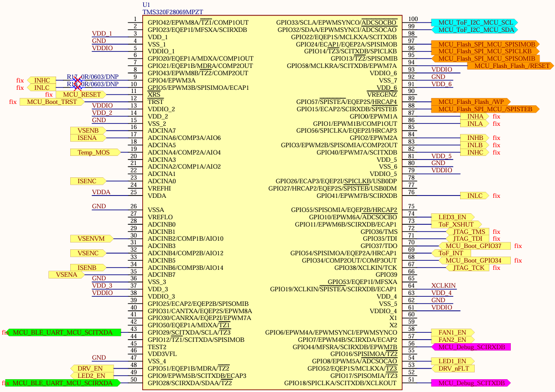
Task: Click the MCU_Flash_SPI_MCU_/SPISTEB port
Action: [x=486, y=109]
